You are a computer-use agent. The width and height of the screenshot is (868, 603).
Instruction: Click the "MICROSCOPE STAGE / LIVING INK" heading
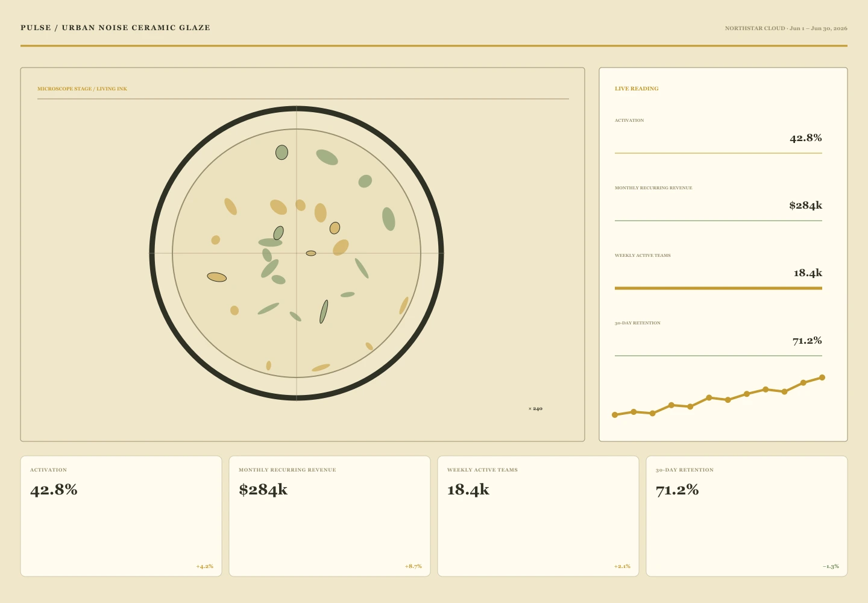pyautogui.click(x=82, y=89)
